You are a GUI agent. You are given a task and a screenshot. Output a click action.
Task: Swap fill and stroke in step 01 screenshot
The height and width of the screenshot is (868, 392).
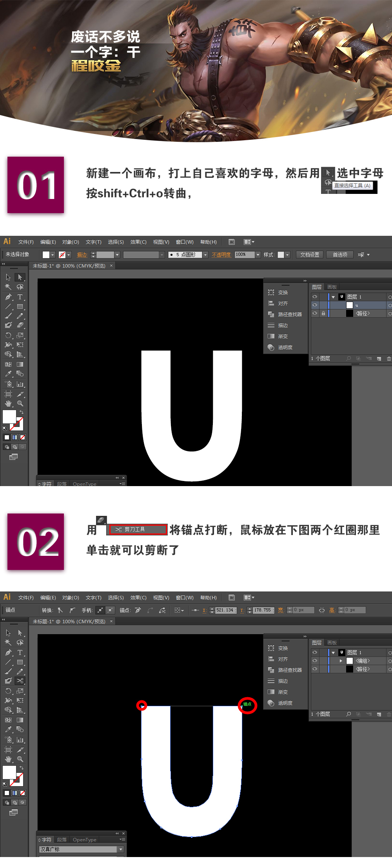[x=22, y=412]
